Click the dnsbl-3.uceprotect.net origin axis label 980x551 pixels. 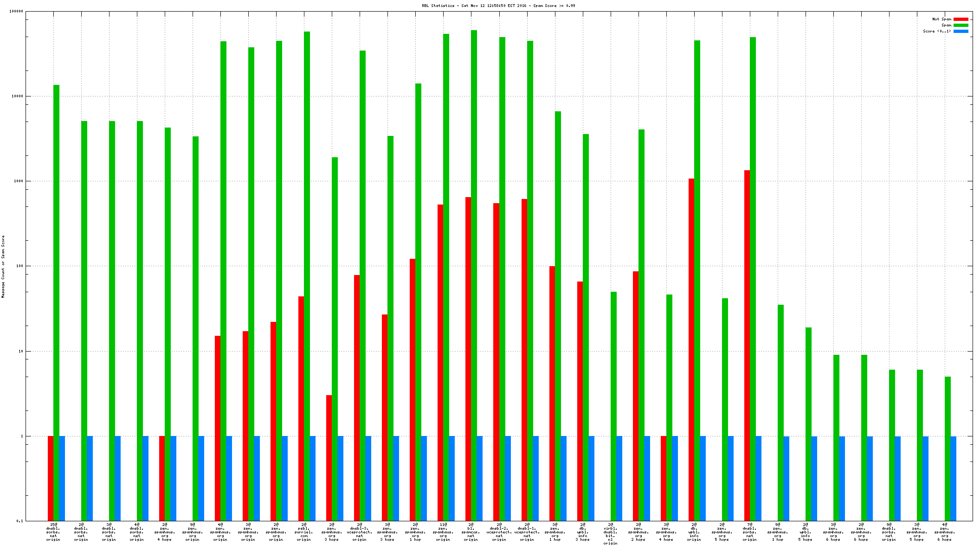click(x=360, y=532)
